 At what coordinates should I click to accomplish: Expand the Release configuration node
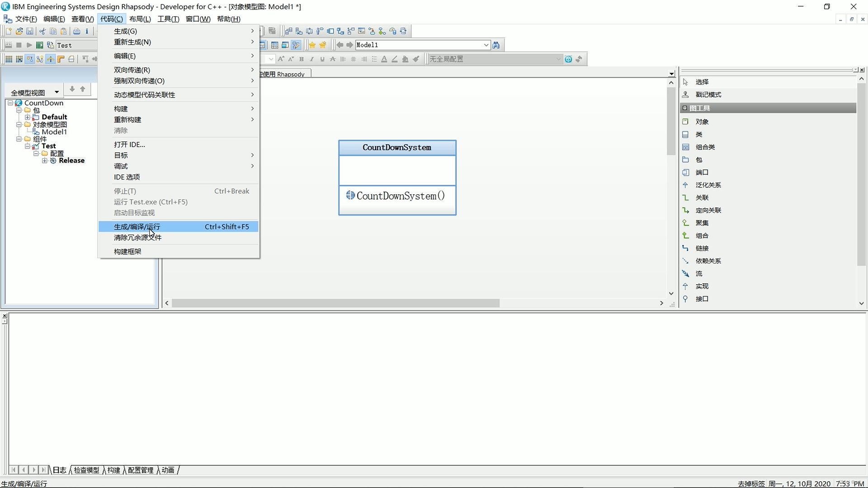point(45,161)
